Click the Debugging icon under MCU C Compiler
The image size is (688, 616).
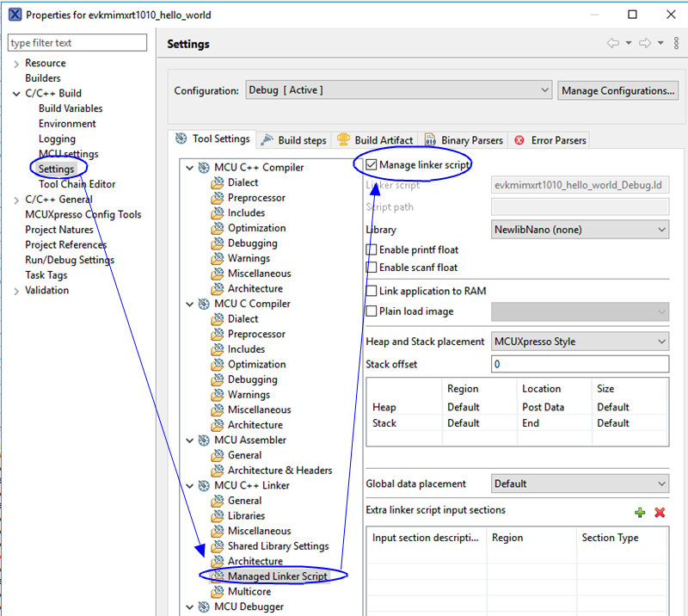click(x=218, y=379)
